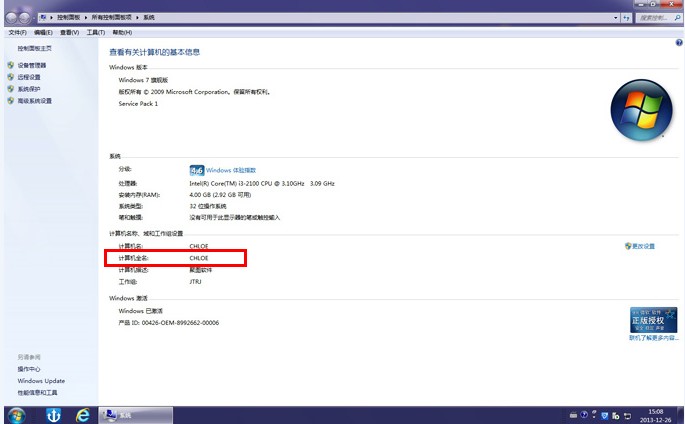Open the Windows 体验指数 link
685x424 pixels.
[x=231, y=170]
